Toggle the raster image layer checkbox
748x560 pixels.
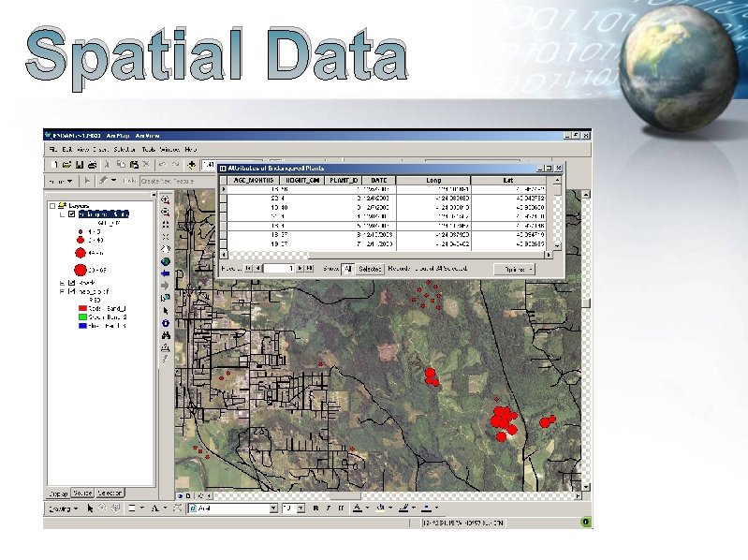pos(71,291)
